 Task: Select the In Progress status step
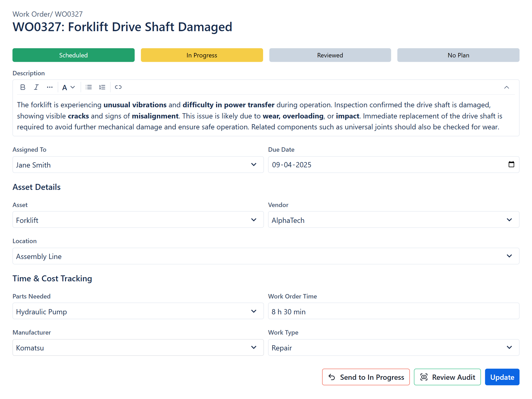coord(202,55)
